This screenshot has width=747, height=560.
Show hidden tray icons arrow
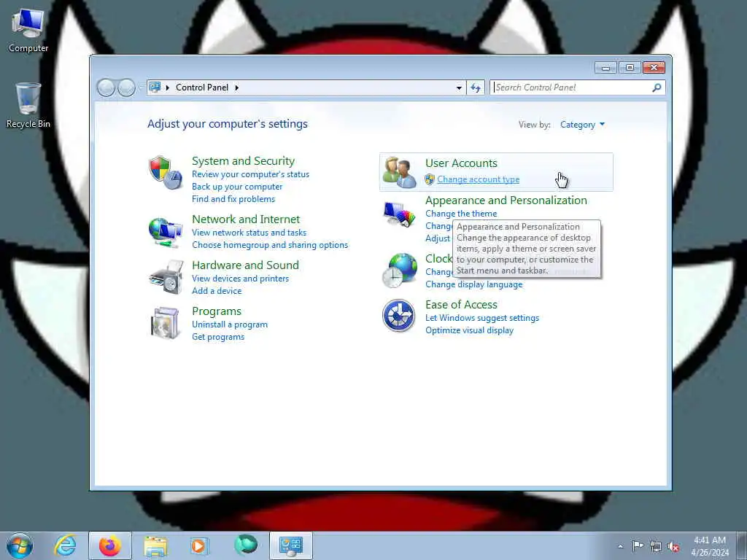(620, 547)
